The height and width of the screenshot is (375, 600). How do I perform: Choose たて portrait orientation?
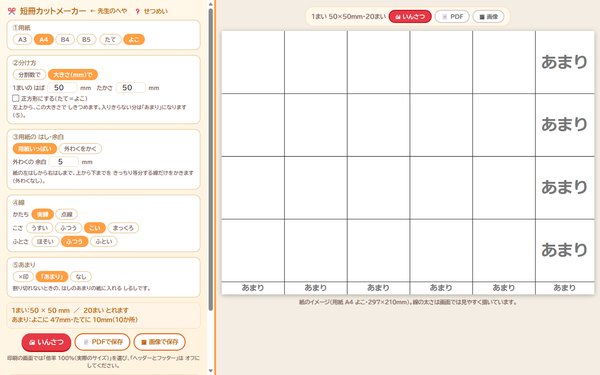pos(110,39)
